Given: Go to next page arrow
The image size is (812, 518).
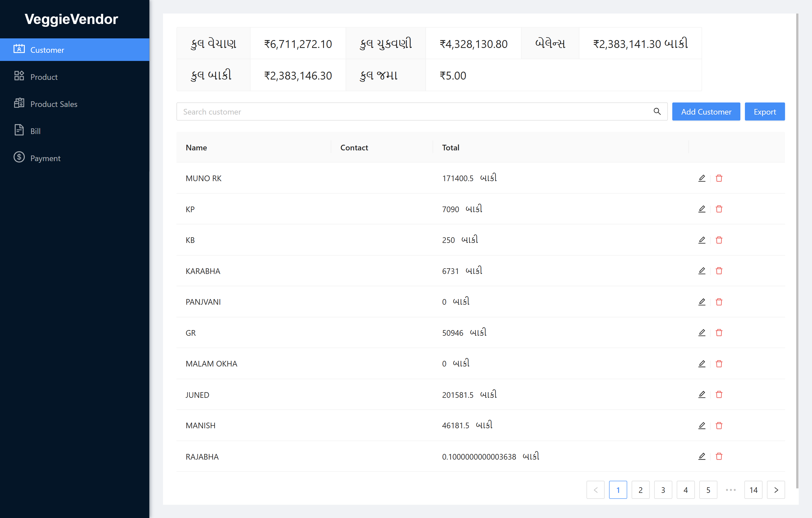Looking at the screenshot, I should point(776,490).
